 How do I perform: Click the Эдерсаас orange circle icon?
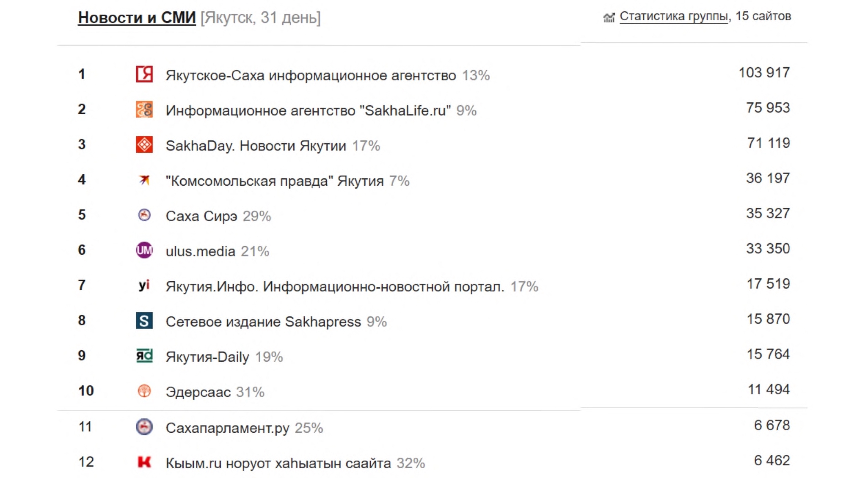144,391
